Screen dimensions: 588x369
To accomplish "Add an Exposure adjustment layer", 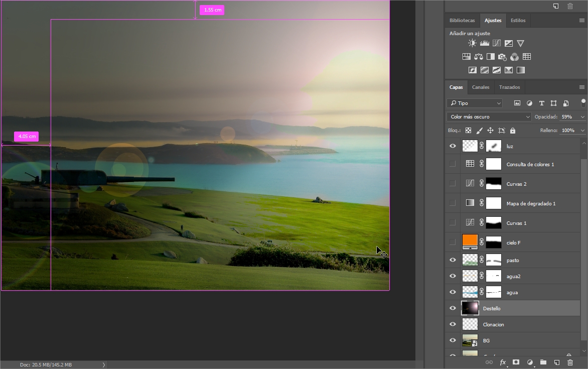I will [509, 43].
